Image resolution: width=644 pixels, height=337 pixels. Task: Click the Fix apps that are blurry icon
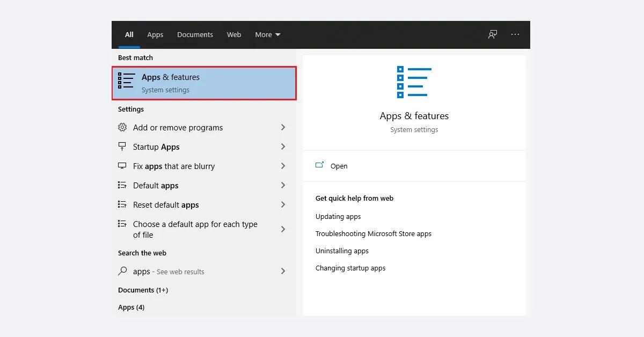123,166
